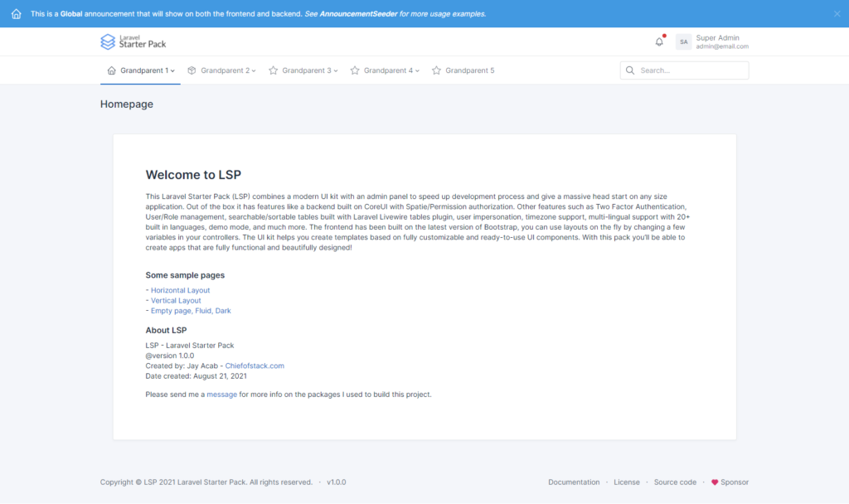Open the Source code footer link

pos(675,482)
